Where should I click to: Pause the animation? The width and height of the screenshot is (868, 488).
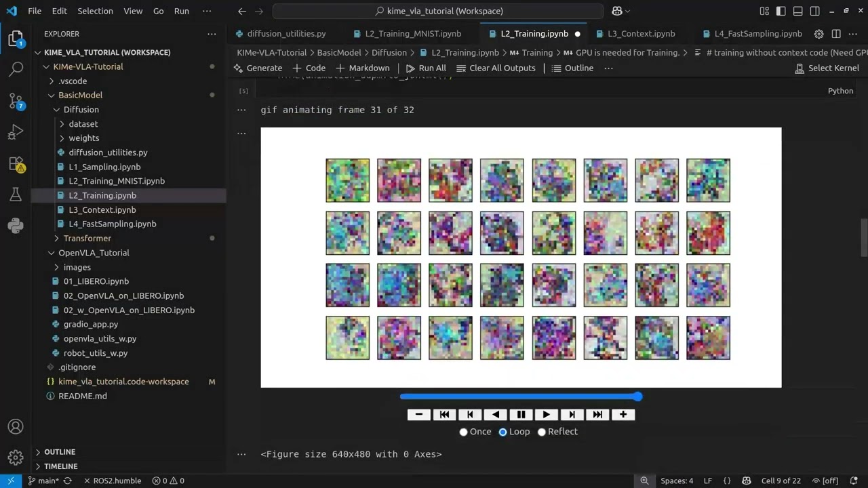[521, 415]
